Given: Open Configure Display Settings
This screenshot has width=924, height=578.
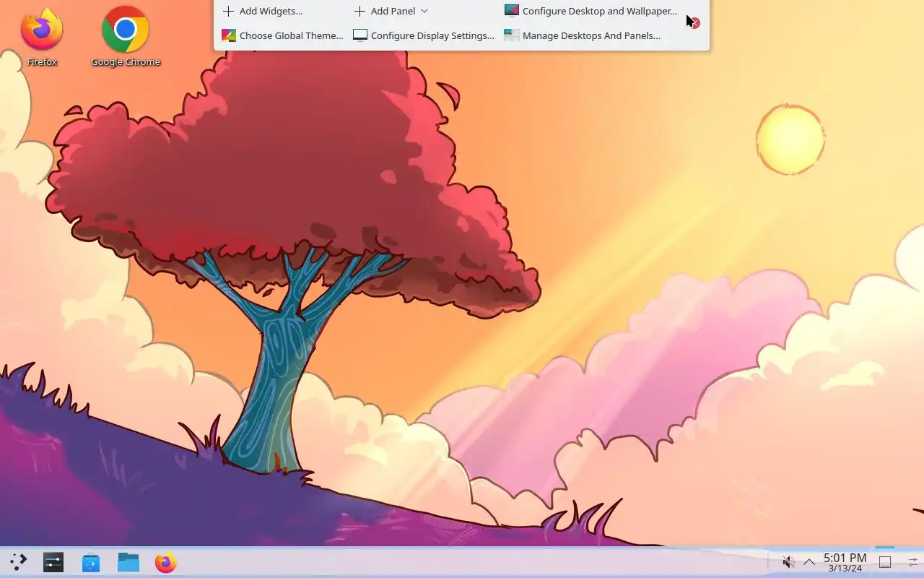Looking at the screenshot, I should click(424, 35).
